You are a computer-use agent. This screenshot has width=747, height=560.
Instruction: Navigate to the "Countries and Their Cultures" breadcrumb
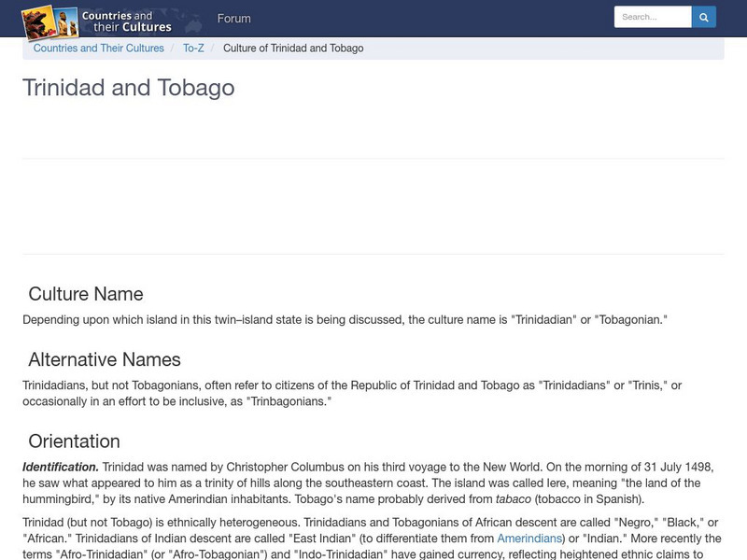pyautogui.click(x=99, y=48)
